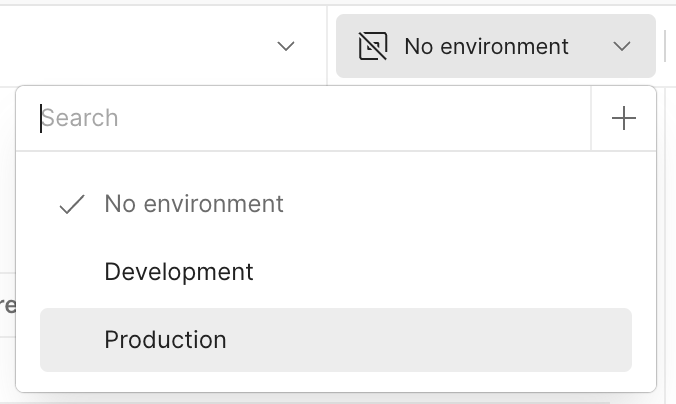Click the highlighted Production row

click(335, 340)
